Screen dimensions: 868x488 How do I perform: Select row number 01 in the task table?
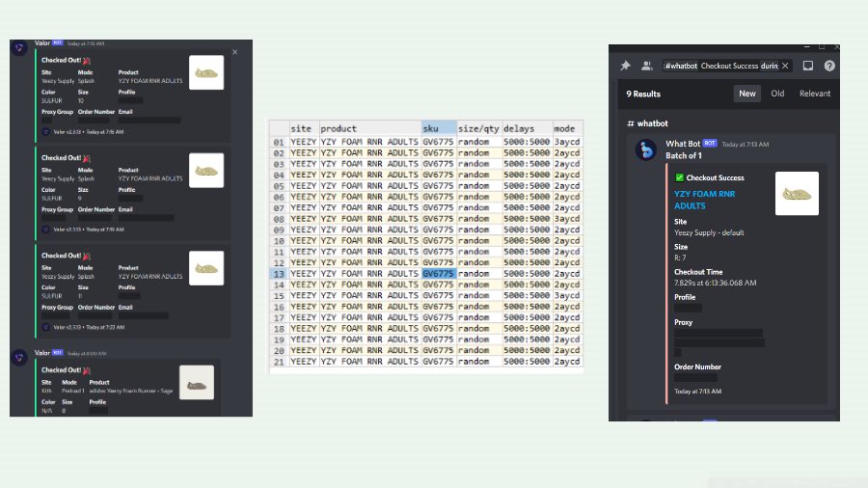pos(279,142)
